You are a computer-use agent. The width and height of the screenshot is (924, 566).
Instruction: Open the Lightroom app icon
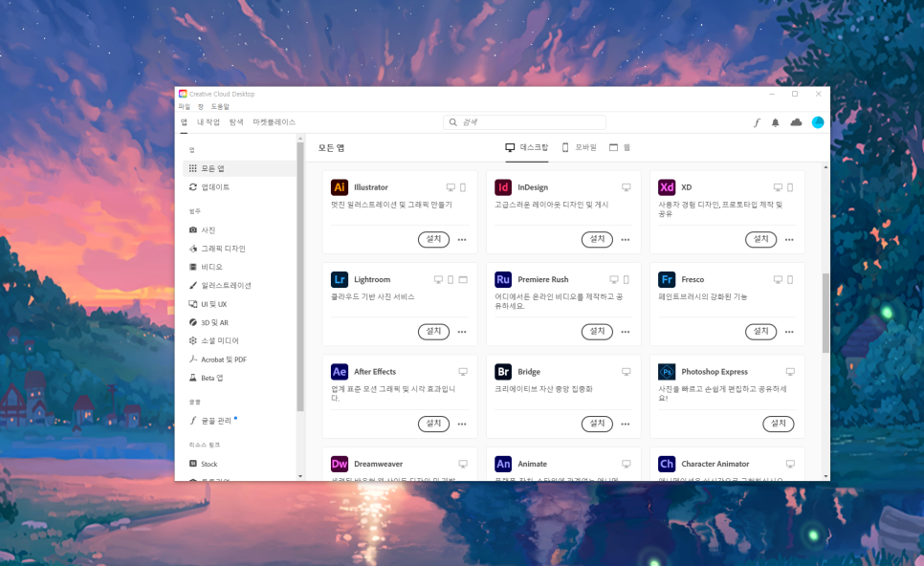340,279
